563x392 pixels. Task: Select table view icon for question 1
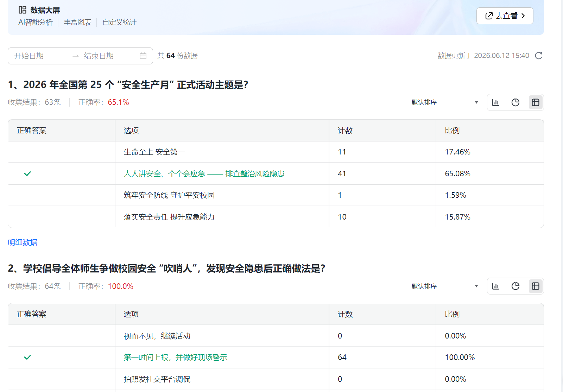(x=536, y=102)
